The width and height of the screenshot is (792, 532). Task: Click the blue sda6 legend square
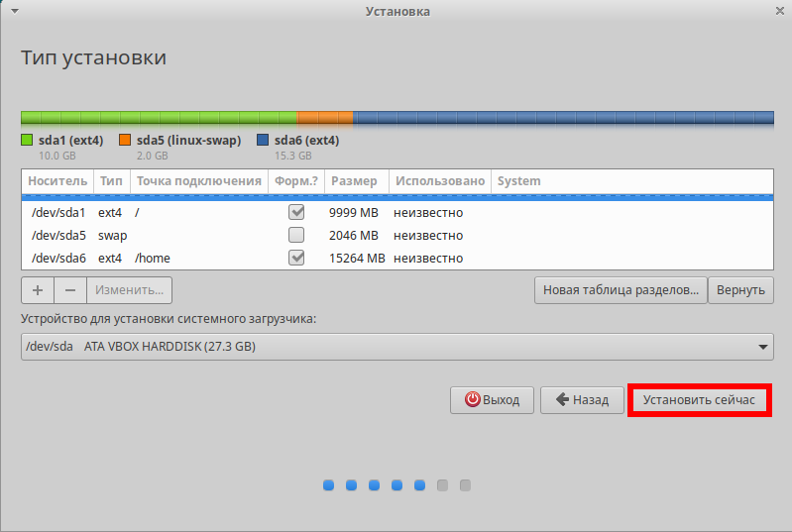coord(263,140)
